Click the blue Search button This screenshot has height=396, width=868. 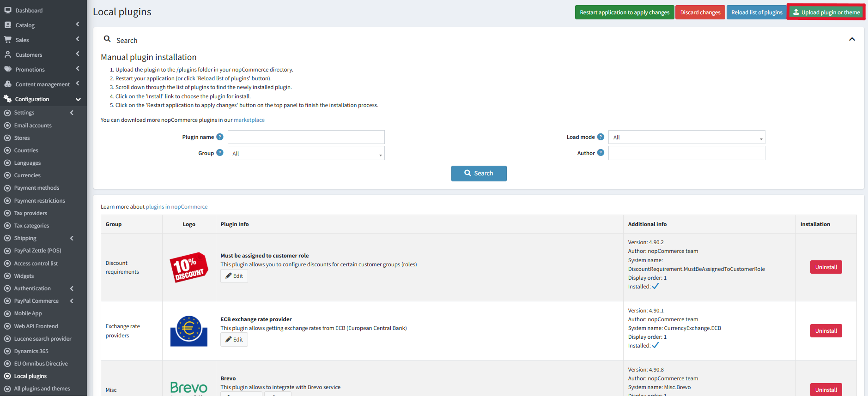pos(479,174)
